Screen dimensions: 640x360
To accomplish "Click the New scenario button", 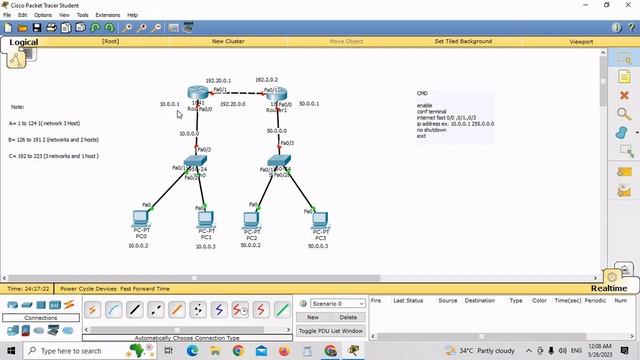I will coord(313,317).
